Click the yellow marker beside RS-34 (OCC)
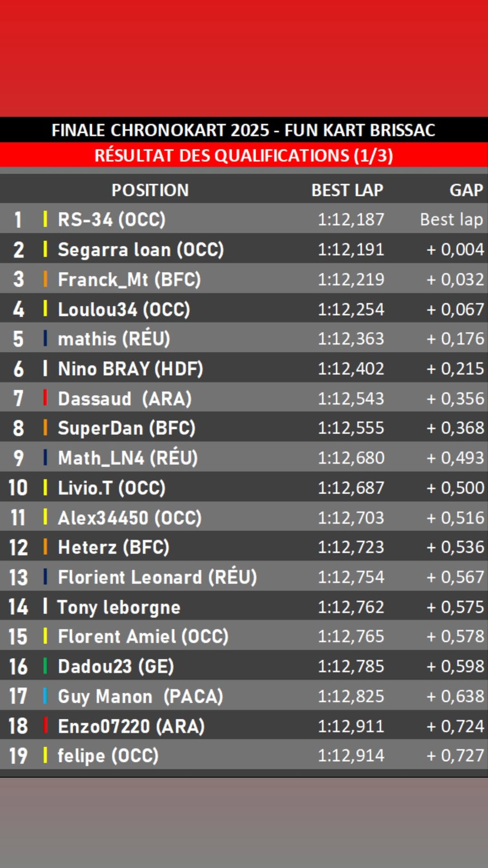Screen dimensions: 488x868 click(45, 219)
